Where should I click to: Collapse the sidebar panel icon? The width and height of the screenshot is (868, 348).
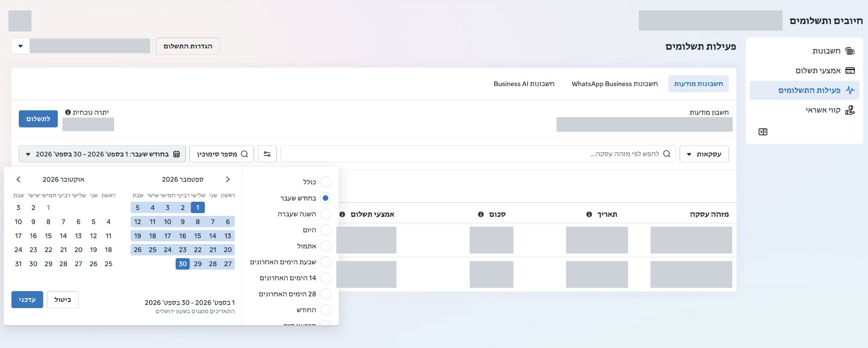(x=763, y=132)
